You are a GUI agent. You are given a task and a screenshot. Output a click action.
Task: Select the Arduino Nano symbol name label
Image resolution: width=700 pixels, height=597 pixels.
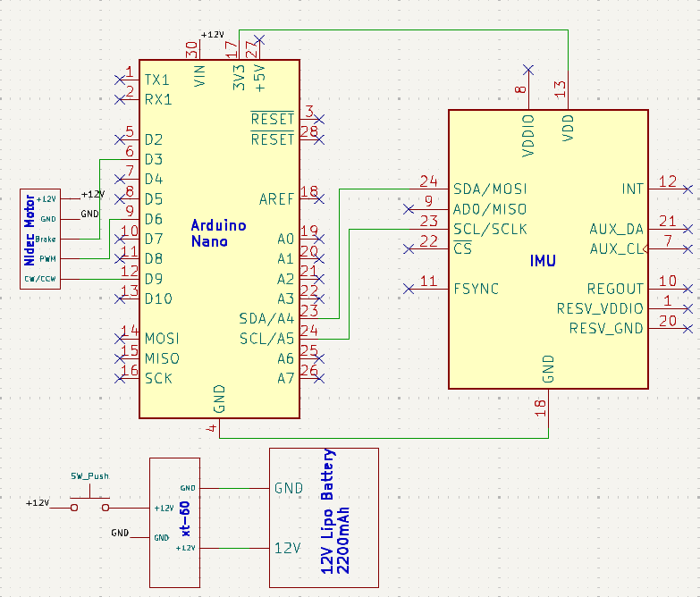point(218,233)
